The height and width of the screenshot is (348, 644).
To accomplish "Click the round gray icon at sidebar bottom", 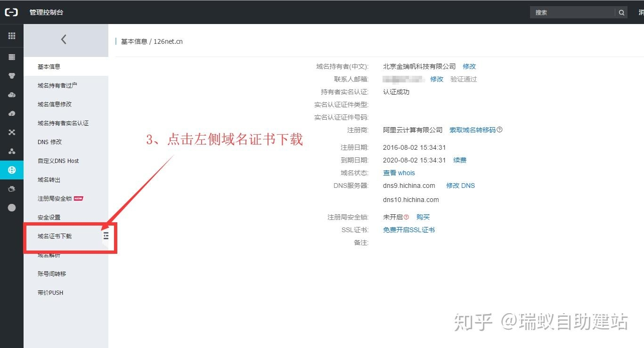I will pyautogui.click(x=12, y=207).
